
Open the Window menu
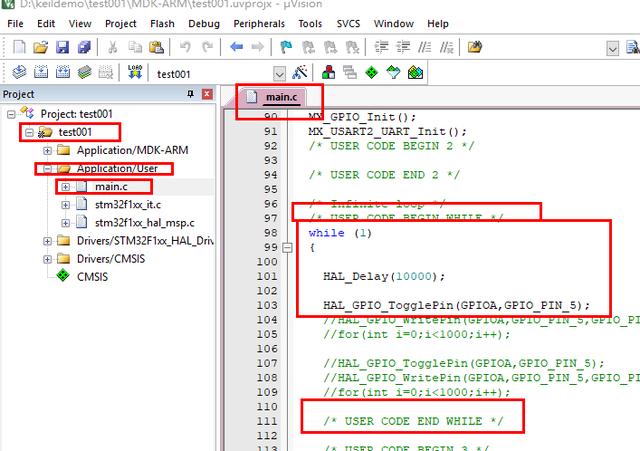point(393,24)
